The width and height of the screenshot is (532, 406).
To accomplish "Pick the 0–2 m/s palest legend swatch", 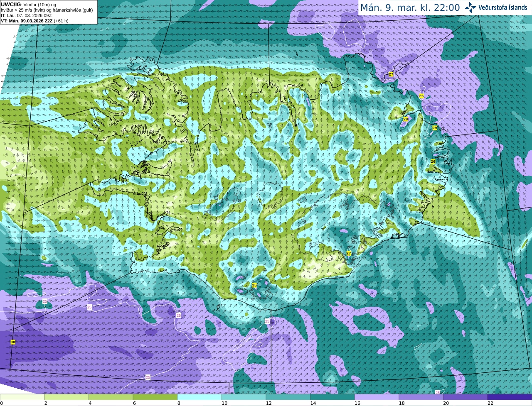I will (22, 397).
